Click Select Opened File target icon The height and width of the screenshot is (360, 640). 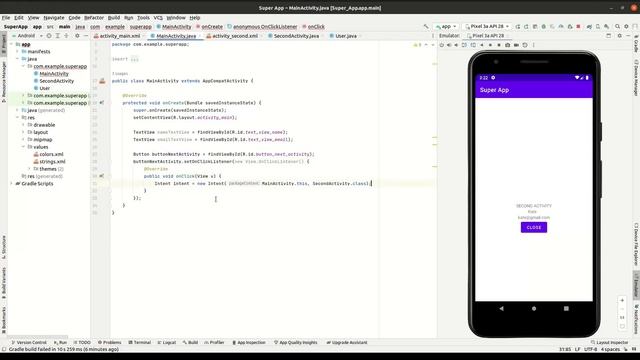coord(49,36)
